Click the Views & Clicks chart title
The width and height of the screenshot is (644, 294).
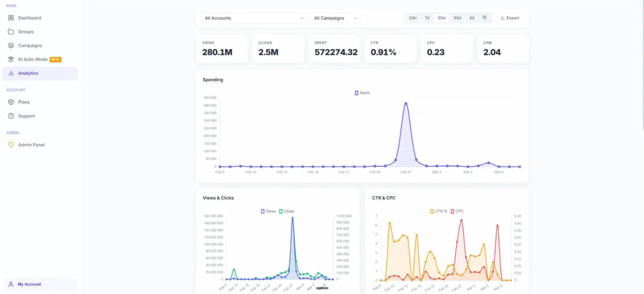click(218, 198)
